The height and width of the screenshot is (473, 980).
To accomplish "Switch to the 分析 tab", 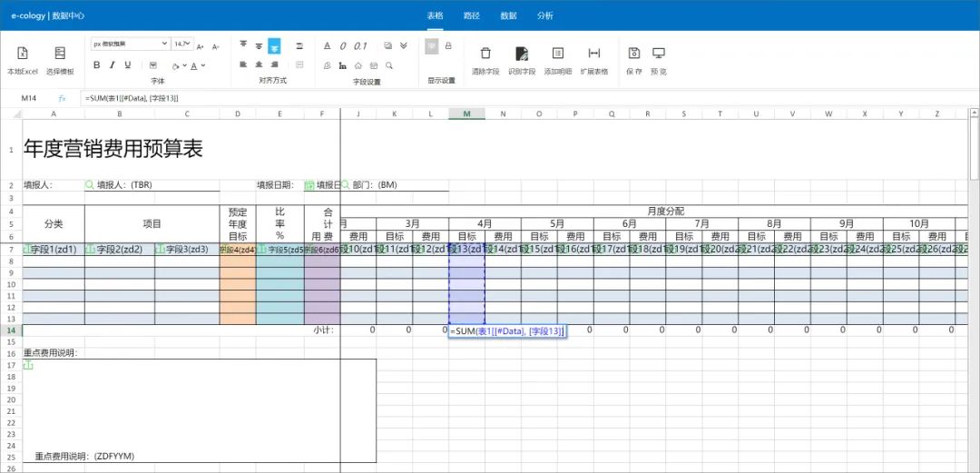I will [545, 15].
